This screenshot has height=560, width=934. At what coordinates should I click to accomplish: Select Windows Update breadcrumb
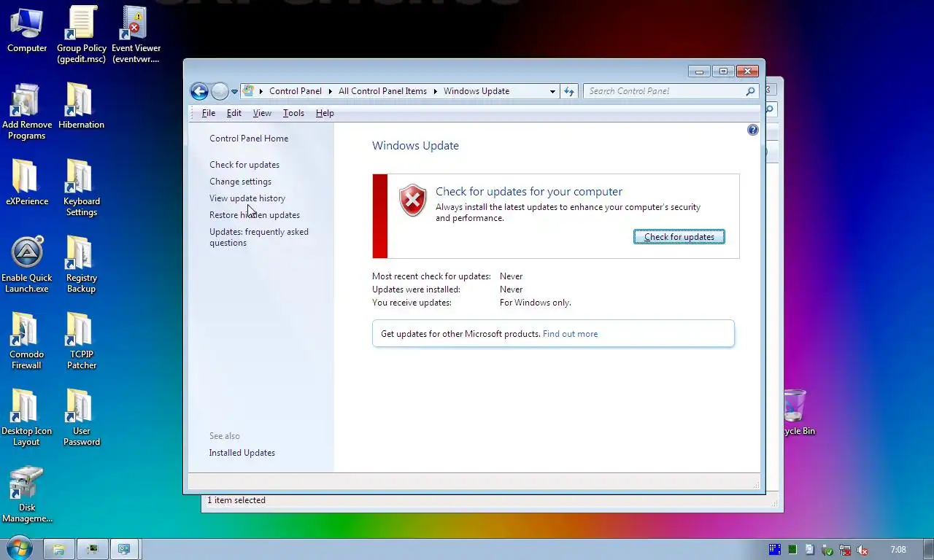[476, 91]
